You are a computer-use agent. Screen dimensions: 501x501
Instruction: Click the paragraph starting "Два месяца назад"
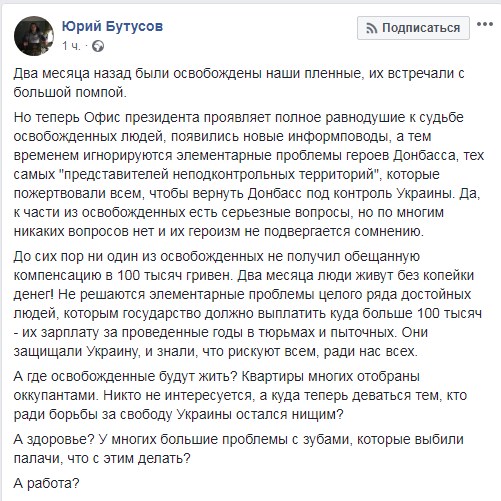(239, 83)
